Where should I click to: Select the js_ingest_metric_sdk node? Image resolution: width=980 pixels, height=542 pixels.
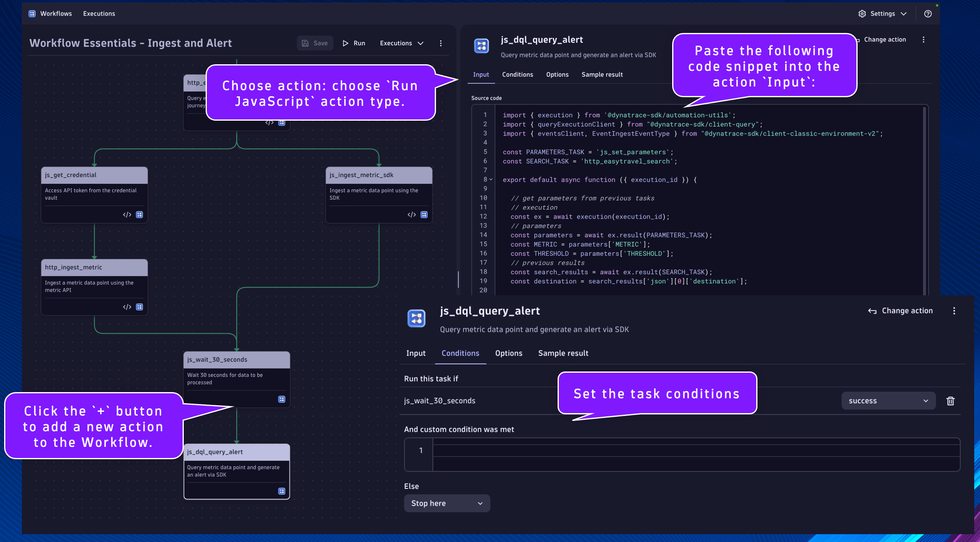point(379,194)
